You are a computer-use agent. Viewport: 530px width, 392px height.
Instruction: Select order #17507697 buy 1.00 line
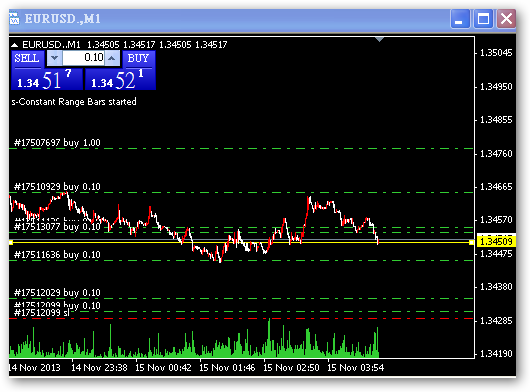pyautogui.click(x=241, y=148)
